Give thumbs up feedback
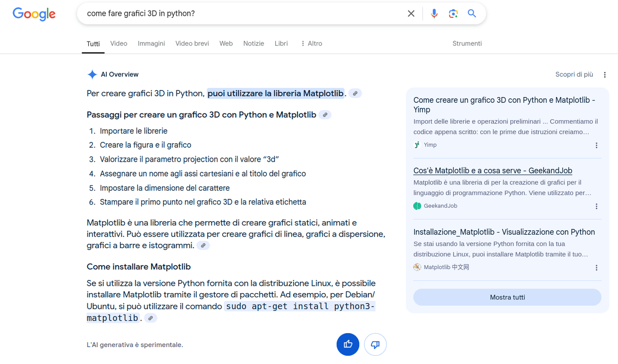The width and height of the screenshot is (618, 364). [x=348, y=344]
